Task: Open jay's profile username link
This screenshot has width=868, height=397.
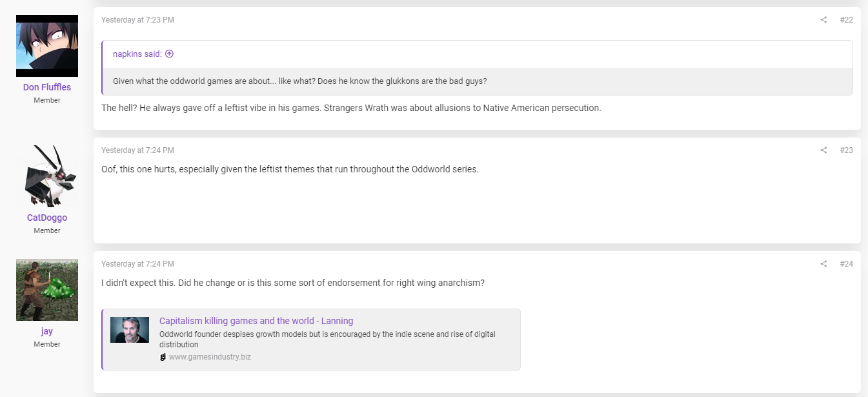Action: (47, 331)
